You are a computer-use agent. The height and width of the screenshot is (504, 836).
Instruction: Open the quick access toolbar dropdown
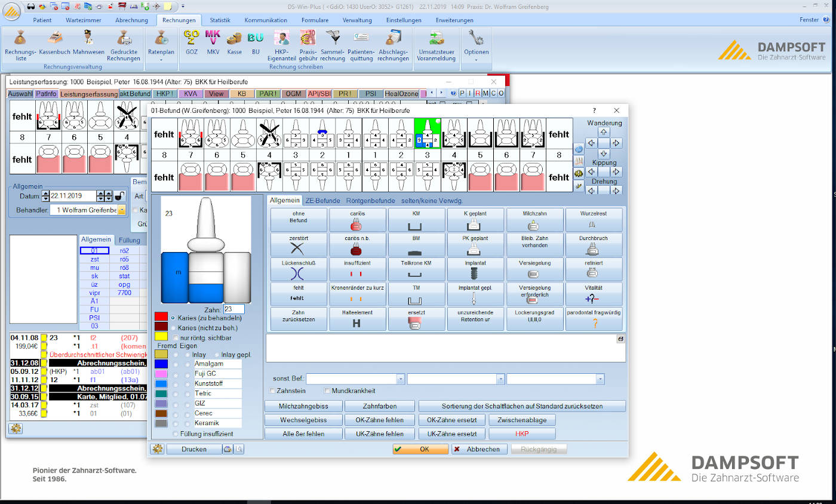pos(182,7)
